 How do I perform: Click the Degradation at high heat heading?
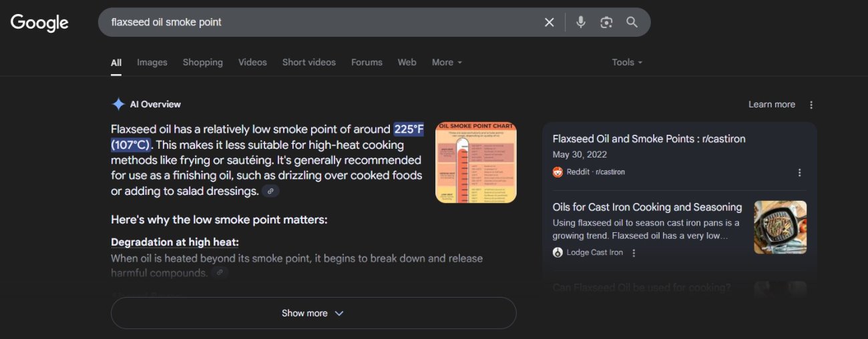175,242
